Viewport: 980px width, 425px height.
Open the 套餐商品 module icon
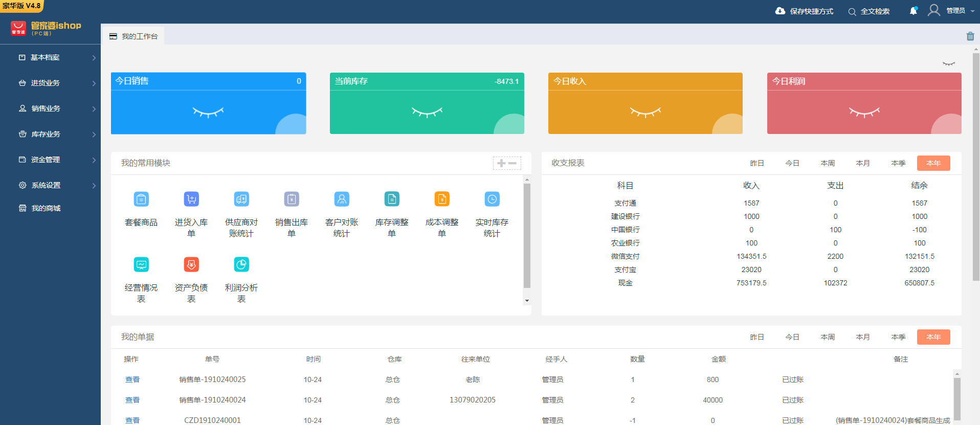coord(141,199)
